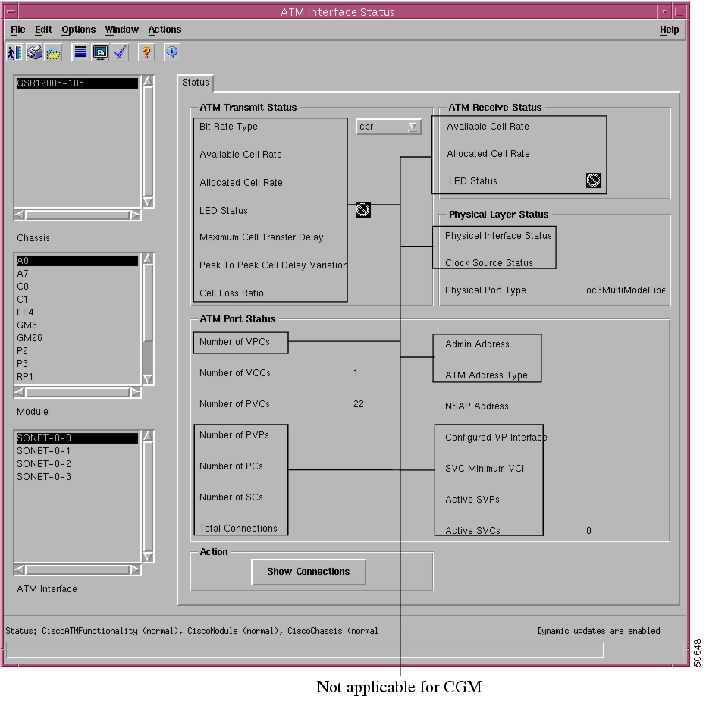
Task: Open the Edit menu
Action: tap(43, 30)
